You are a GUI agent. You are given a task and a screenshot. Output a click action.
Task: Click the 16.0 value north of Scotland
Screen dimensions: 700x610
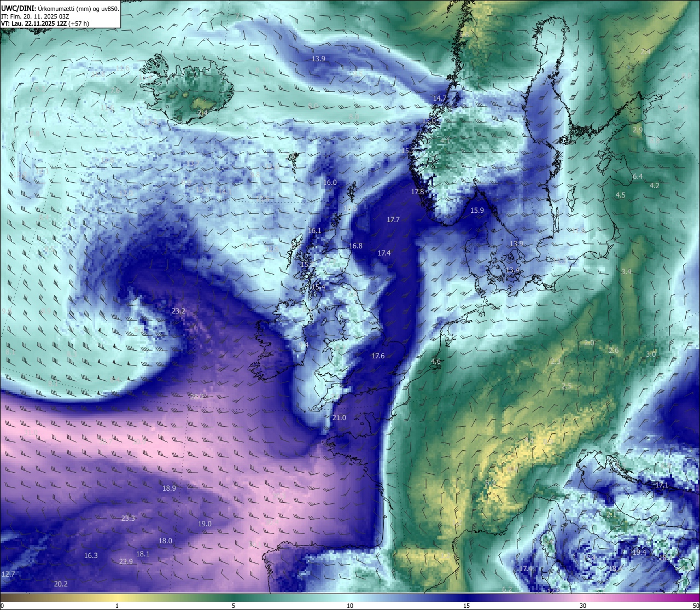tap(330, 183)
